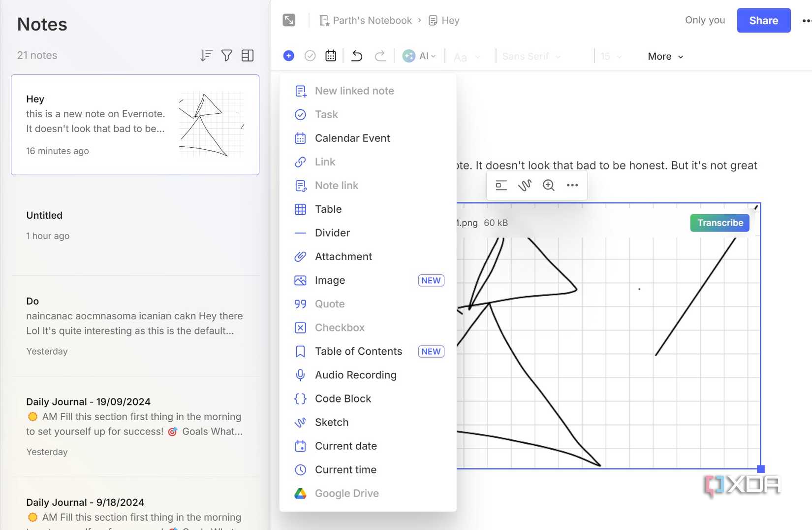This screenshot has height=530, width=812.
Task: Change notes list view layout
Action: coord(248,56)
